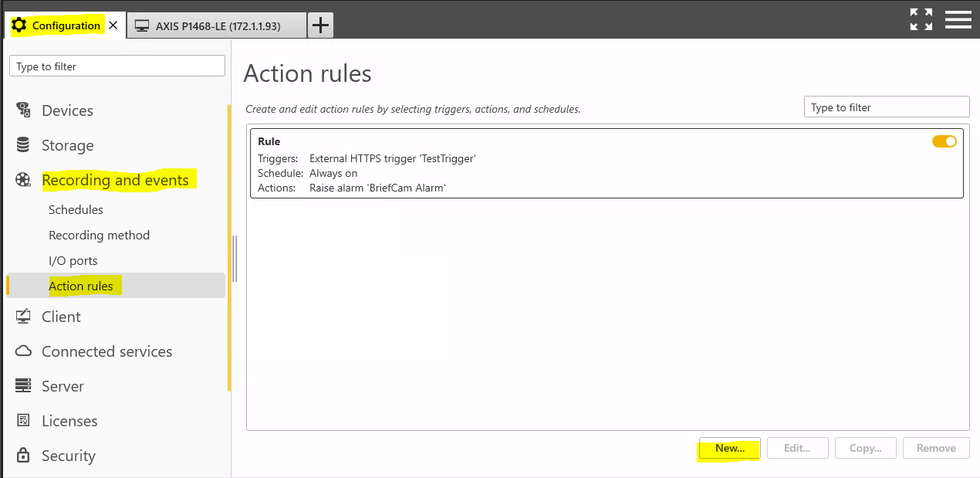Open the hamburger main menu
Image resolution: width=980 pixels, height=478 pixels.
pos(958,19)
